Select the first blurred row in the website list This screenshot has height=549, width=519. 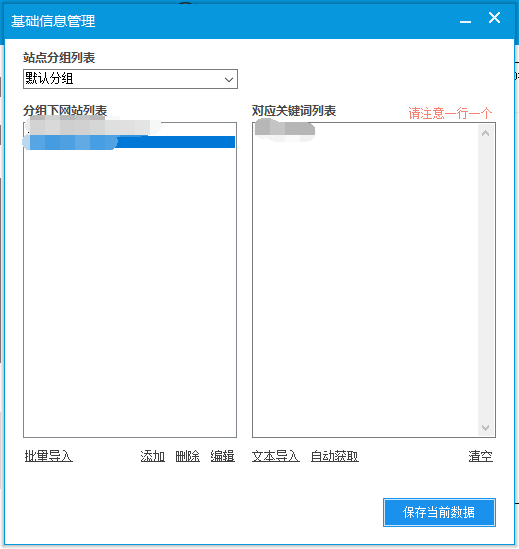pos(130,129)
